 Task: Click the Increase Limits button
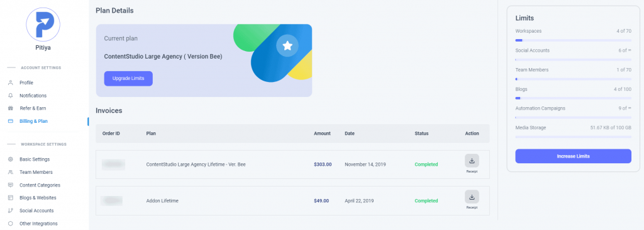[x=573, y=156]
